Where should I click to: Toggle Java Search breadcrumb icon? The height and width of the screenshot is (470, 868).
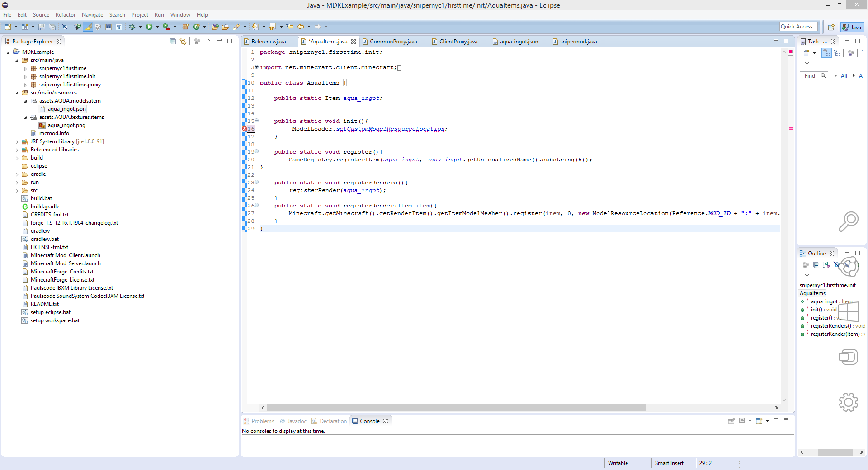click(x=77, y=27)
